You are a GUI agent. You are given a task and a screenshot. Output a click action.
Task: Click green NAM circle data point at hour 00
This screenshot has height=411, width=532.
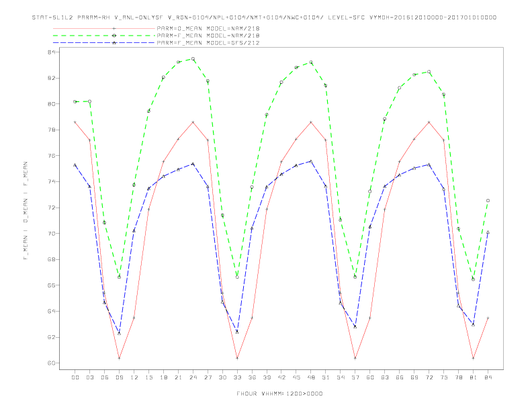(x=75, y=101)
